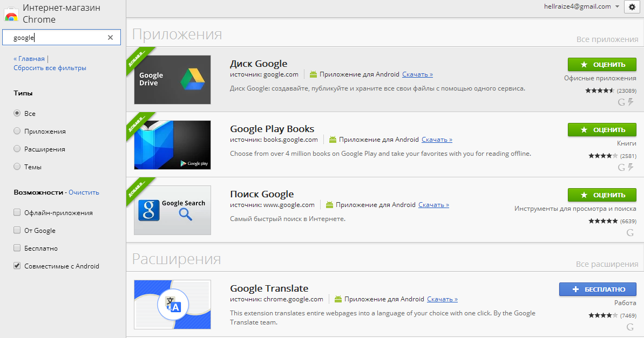
Task: Click the star rating of Поиск Google
Action: [603, 221]
